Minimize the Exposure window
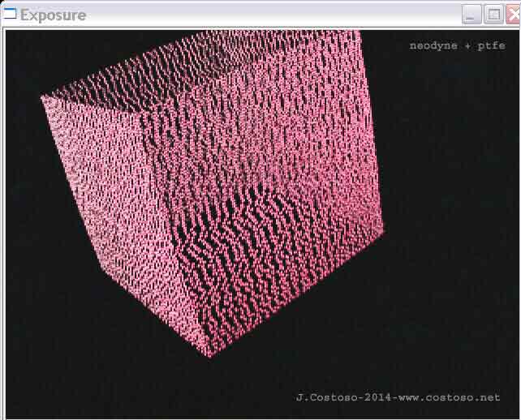Screen dimensions: 521x420 coord(471,14)
